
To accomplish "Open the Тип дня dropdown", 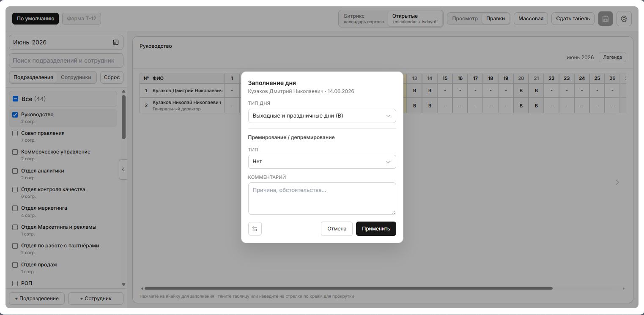I will tap(322, 116).
